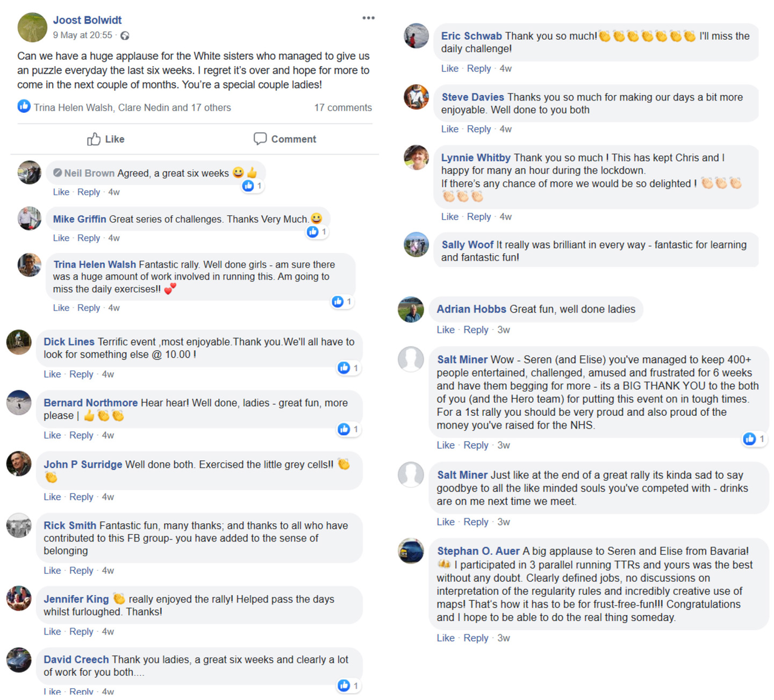The width and height of the screenshot is (774, 700).
Task: Click Joost Bolwidt's profile picture
Action: (x=32, y=27)
